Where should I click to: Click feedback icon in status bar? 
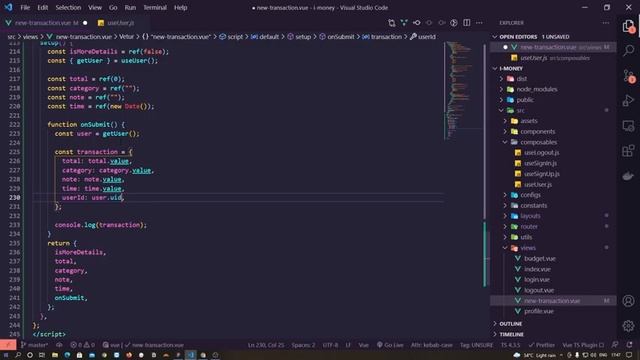click(615, 345)
